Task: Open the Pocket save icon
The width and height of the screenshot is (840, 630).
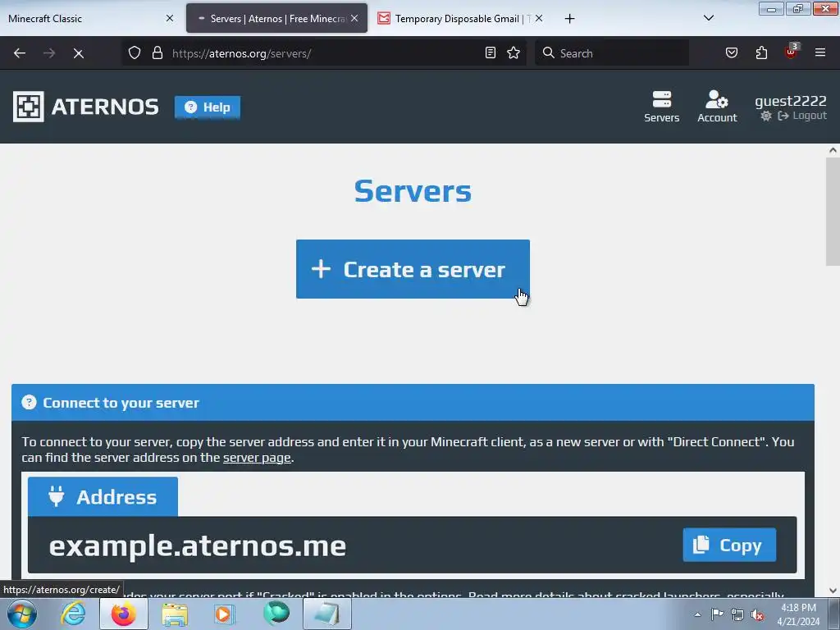Action: (731, 53)
